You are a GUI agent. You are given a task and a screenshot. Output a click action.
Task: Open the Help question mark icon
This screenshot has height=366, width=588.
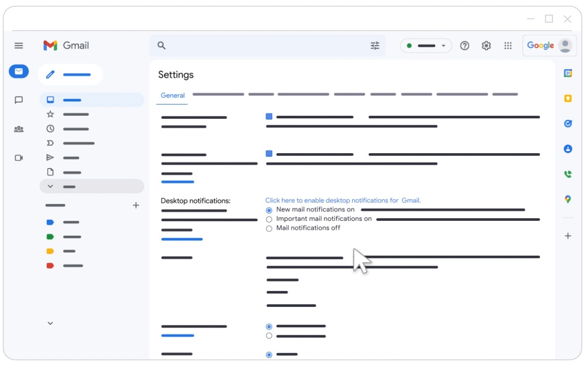tap(464, 46)
